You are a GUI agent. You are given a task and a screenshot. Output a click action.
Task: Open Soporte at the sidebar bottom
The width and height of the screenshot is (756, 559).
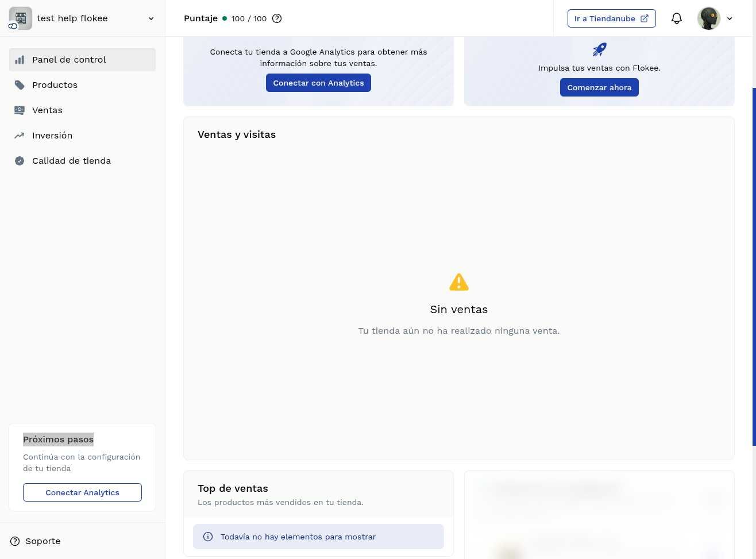pos(35,541)
